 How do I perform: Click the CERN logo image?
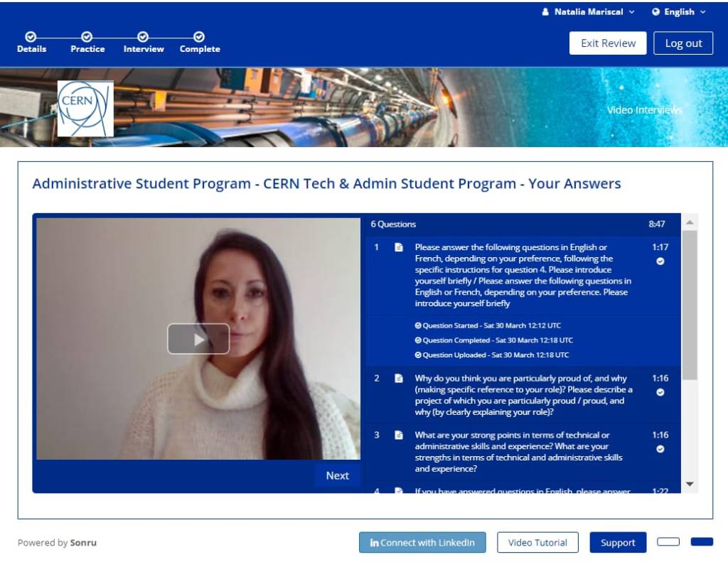pos(85,109)
